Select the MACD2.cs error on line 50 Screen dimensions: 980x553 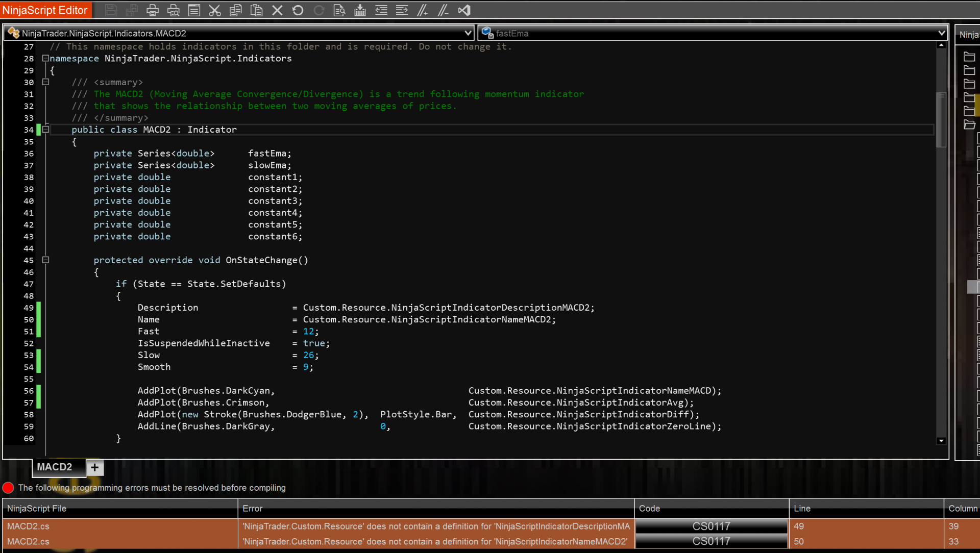point(29,541)
